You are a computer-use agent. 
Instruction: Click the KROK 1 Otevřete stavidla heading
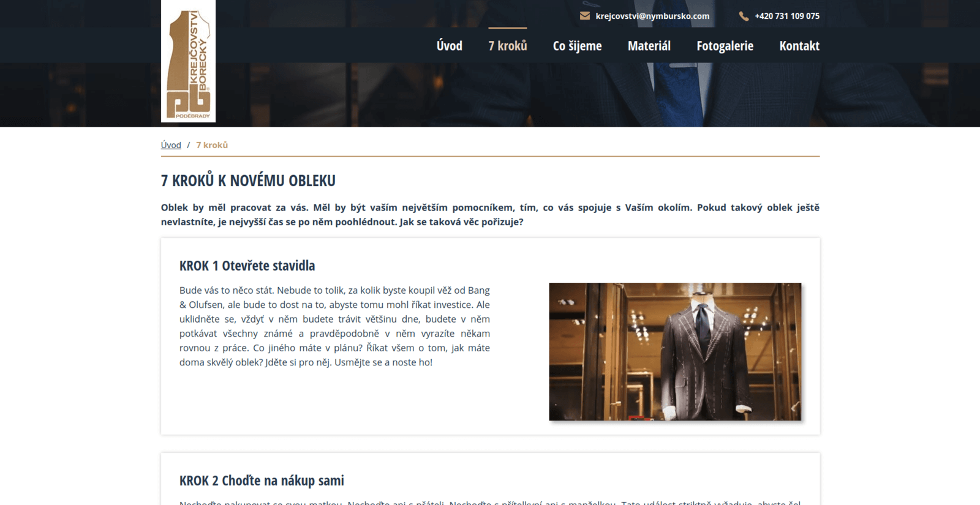(247, 266)
